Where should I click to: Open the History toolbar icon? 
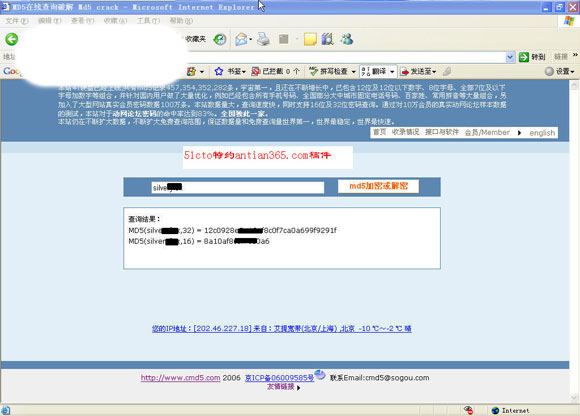[x=220, y=39]
